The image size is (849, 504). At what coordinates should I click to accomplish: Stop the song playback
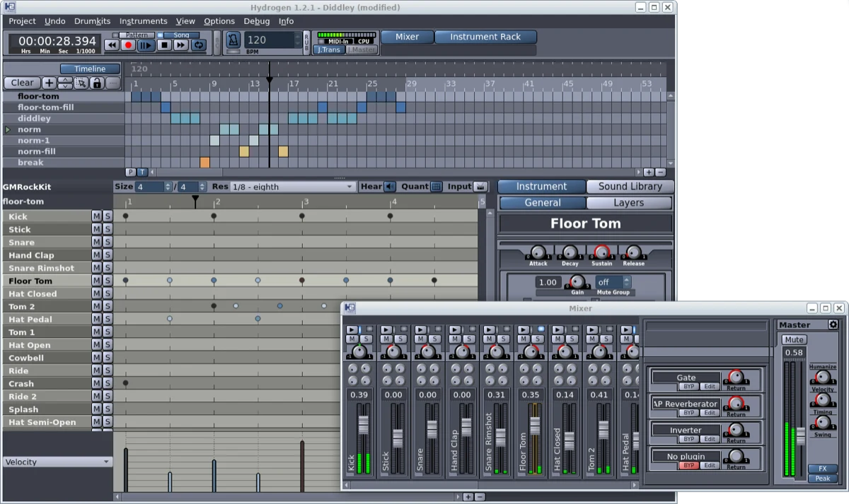pyautogui.click(x=164, y=45)
